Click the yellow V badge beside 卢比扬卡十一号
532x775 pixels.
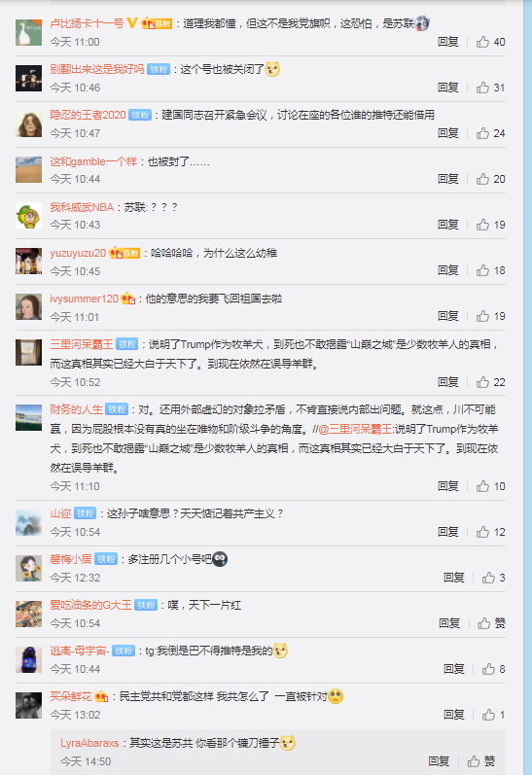click(131, 22)
